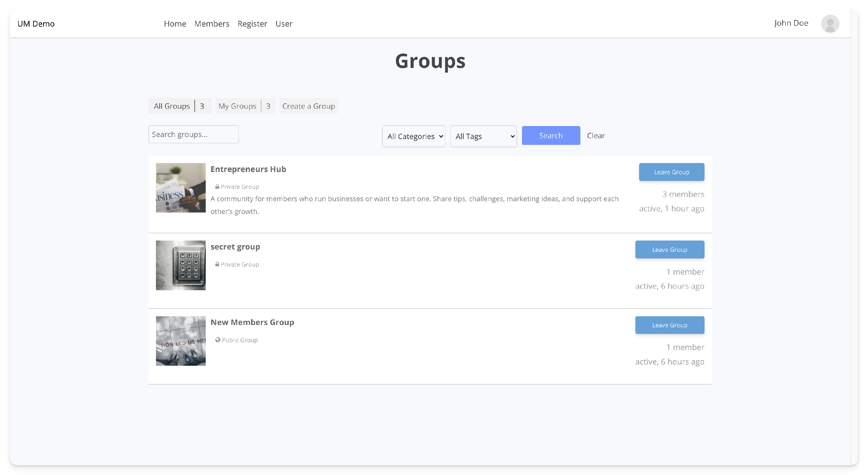Leave the Entrepreneurs Hub group
The height and width of the screenshot is (475, 868).
671,172
